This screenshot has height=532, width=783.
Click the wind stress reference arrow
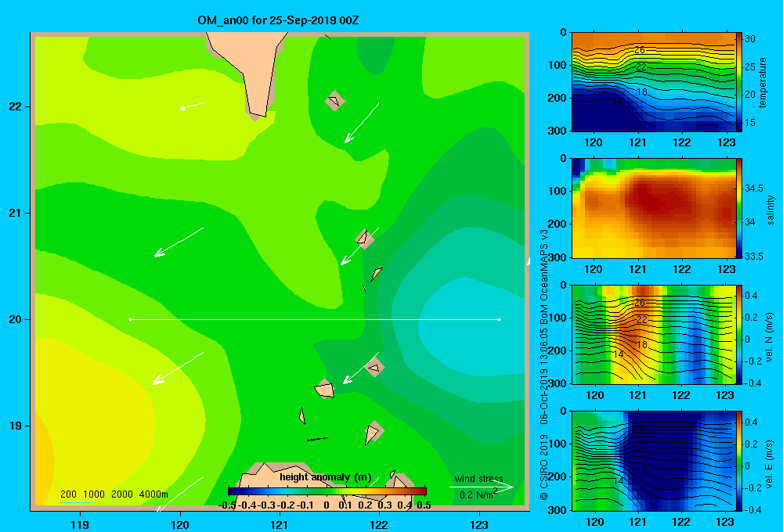coord(482,487)
